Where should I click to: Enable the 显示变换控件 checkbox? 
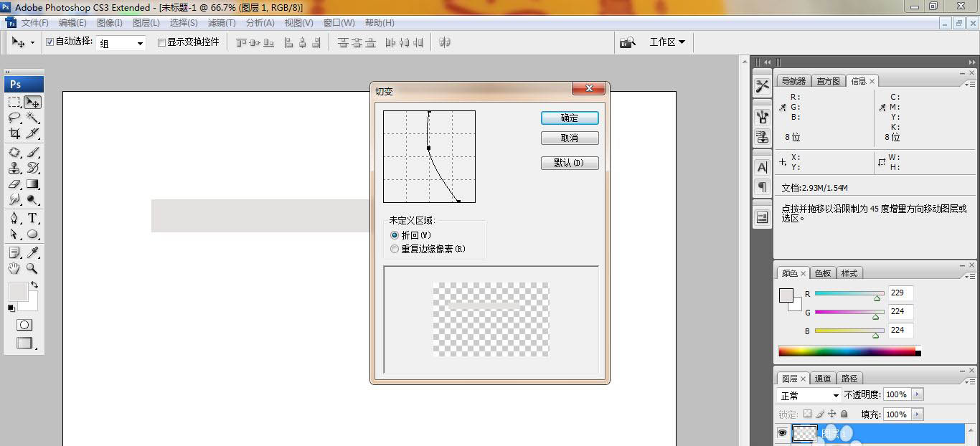pyautogui.click(x=161, y=42)
